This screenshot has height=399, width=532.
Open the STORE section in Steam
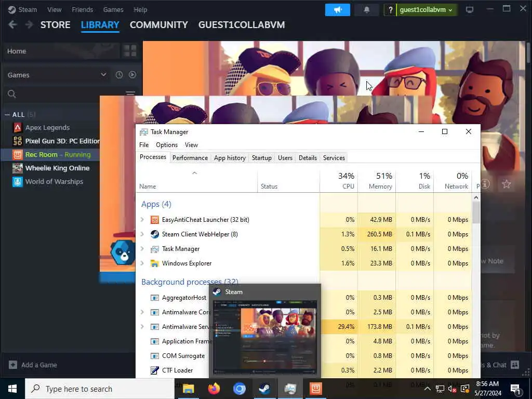coord(55,25)
